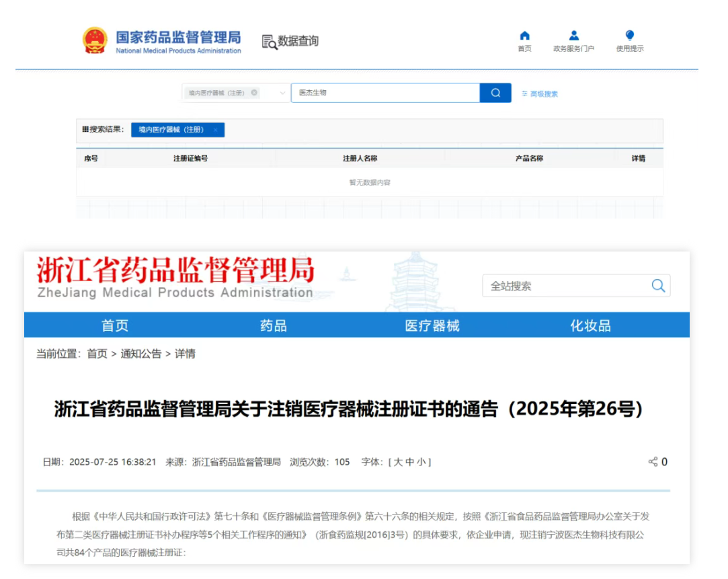Close the blue 境内医疗器械（注册） result tab
Viewport: 728px width, 579px height.
[x=215, y=130]
